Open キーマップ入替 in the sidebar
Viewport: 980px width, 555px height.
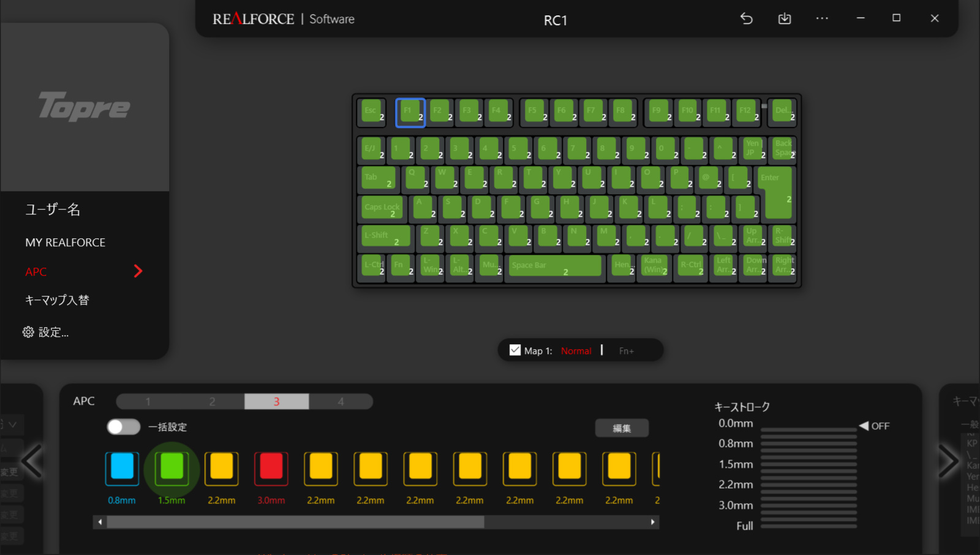[x=56, y=300]
